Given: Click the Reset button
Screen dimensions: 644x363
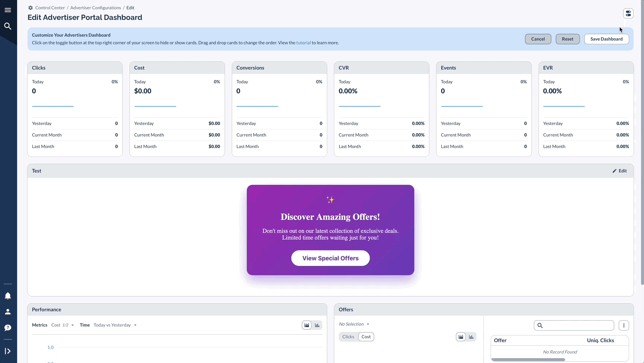Looking at the screenshot, I should (568, 39).
